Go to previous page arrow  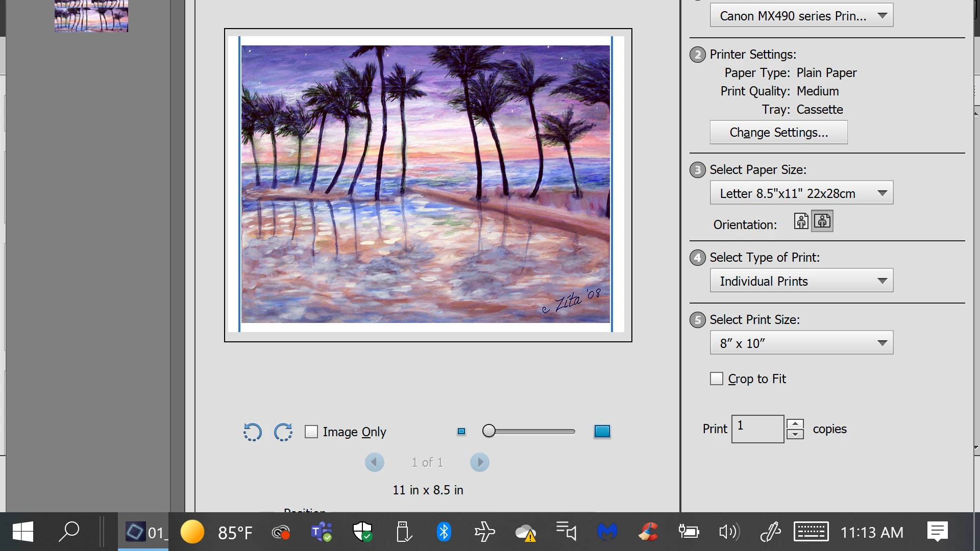point(375,462)
